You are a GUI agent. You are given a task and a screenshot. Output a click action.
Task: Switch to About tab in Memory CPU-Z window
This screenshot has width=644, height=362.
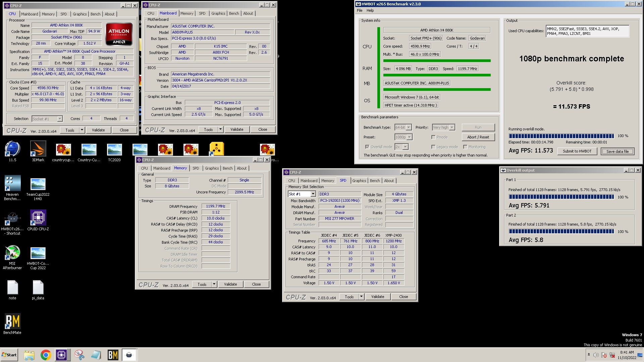pyautogui.click(x=241, y=168)
